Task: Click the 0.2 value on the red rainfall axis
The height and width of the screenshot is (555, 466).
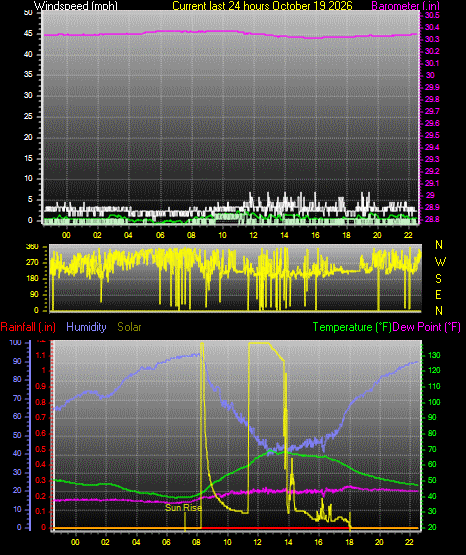Action: (x=41, y=496)
